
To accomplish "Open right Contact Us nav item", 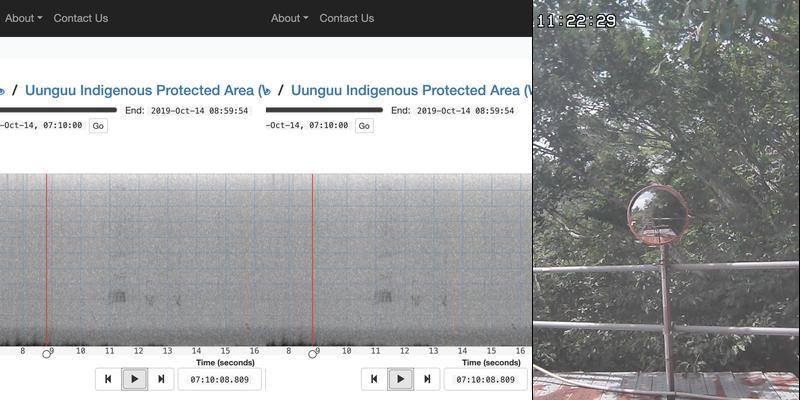I will pos(347,18).
